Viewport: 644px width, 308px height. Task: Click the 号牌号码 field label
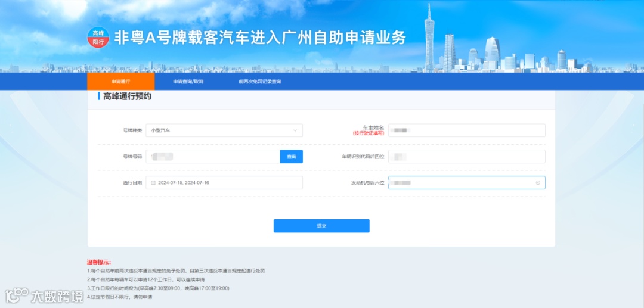132,157
